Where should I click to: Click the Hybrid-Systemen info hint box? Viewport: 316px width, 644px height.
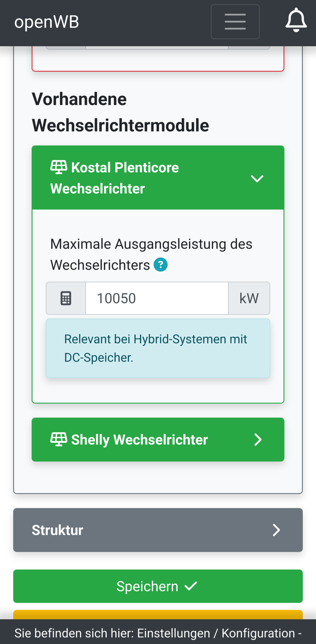[158, 348]
